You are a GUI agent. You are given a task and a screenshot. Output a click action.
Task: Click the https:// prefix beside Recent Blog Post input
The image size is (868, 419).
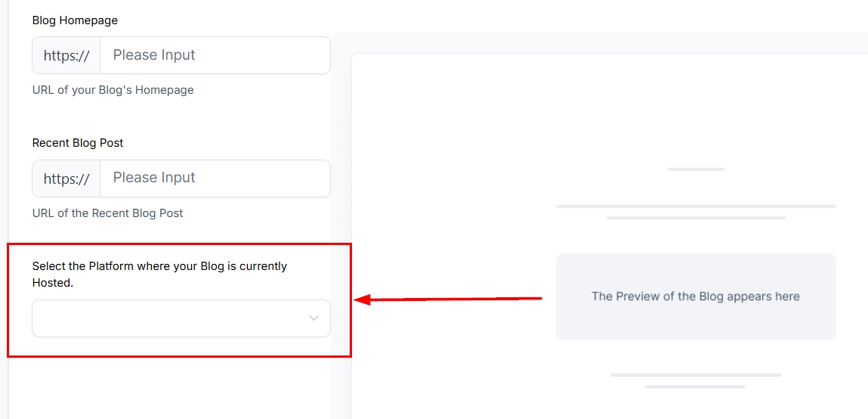coord(66,178)
